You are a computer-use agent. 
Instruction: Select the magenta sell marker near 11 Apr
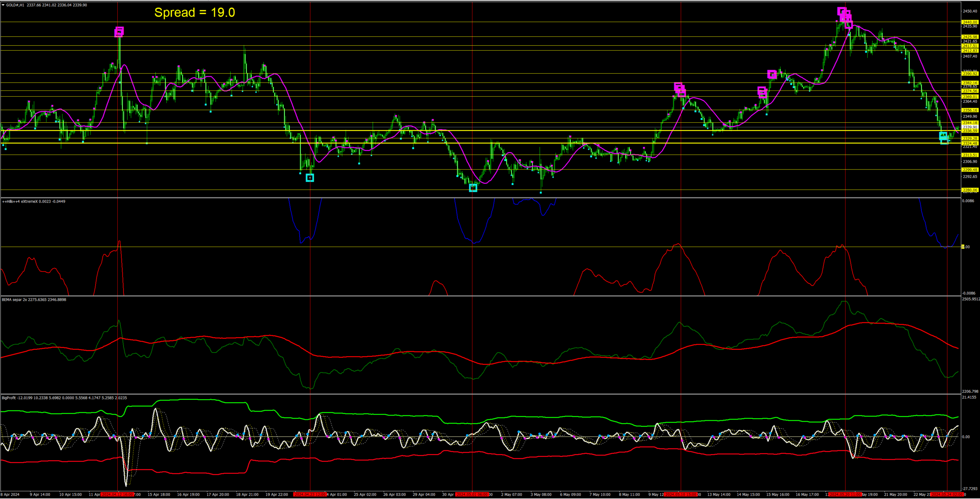tap(119, 32)
